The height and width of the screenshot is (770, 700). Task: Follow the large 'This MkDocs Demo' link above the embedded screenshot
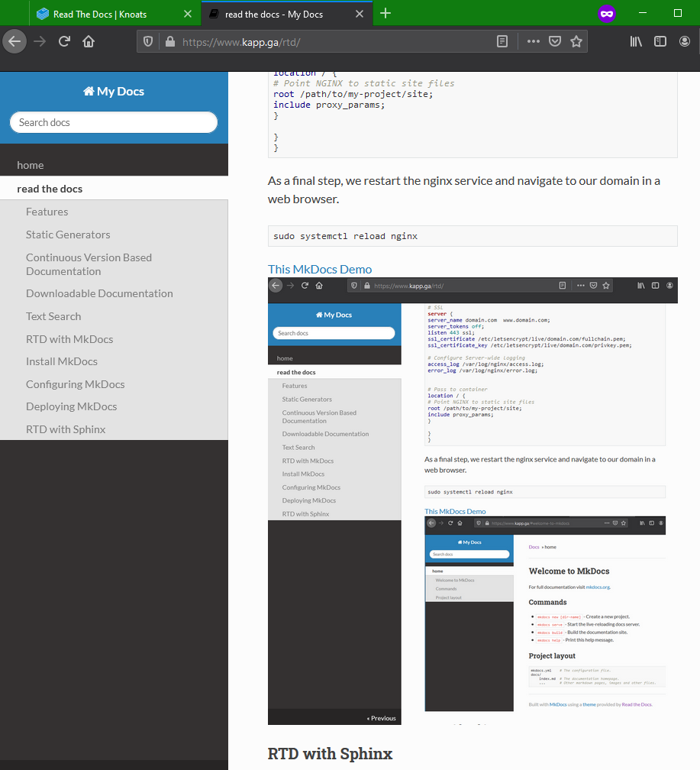320,269
